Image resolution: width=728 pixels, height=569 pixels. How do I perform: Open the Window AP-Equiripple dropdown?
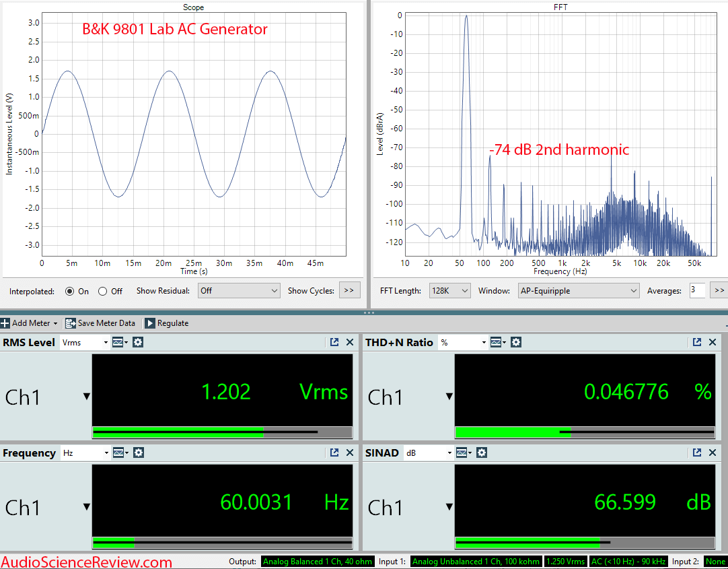[579, 291]
